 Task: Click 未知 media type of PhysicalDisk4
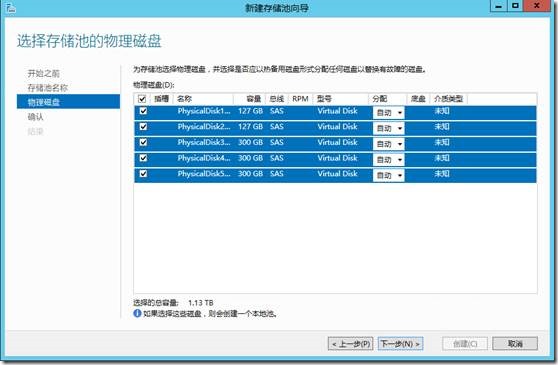(442, 158)
